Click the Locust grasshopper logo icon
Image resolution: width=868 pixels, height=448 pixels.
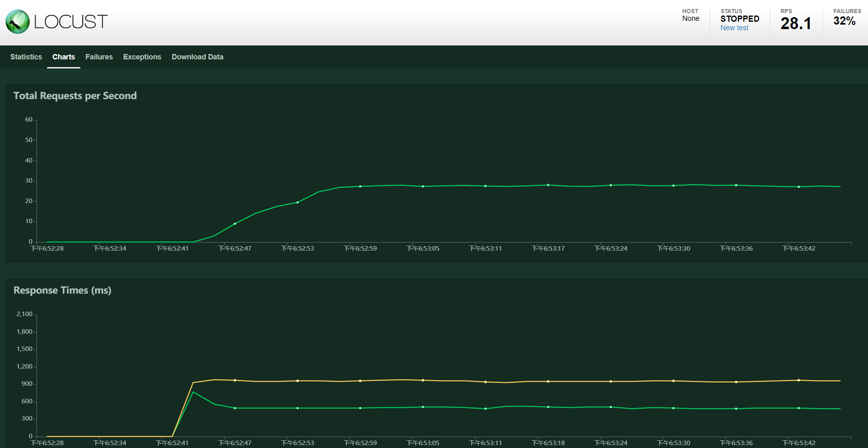coord(18,22)
